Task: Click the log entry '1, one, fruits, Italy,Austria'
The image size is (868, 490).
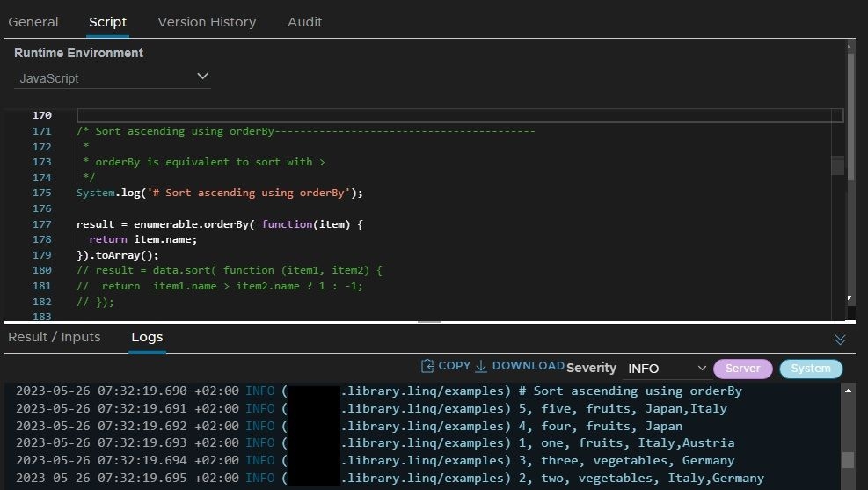Action: (627, 443)
